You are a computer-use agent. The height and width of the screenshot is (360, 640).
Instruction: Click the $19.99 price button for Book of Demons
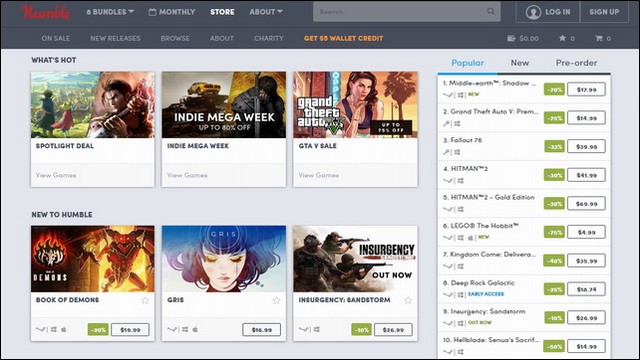pos(130,330)
